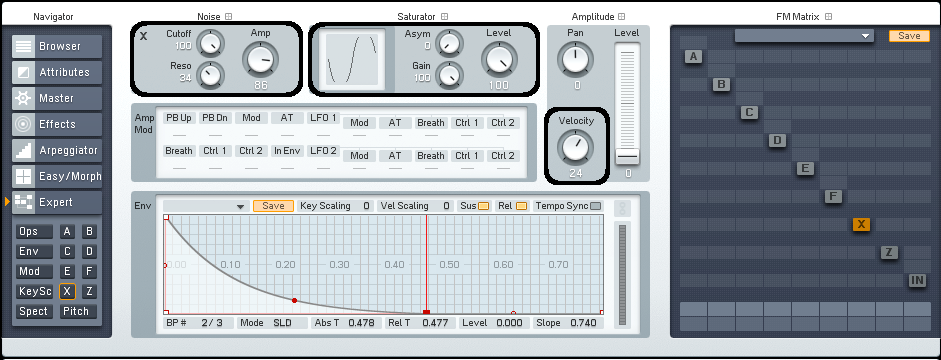Open the Attributes page
The height and width of the screenshot is (360, 941).
tap(57, 72)
